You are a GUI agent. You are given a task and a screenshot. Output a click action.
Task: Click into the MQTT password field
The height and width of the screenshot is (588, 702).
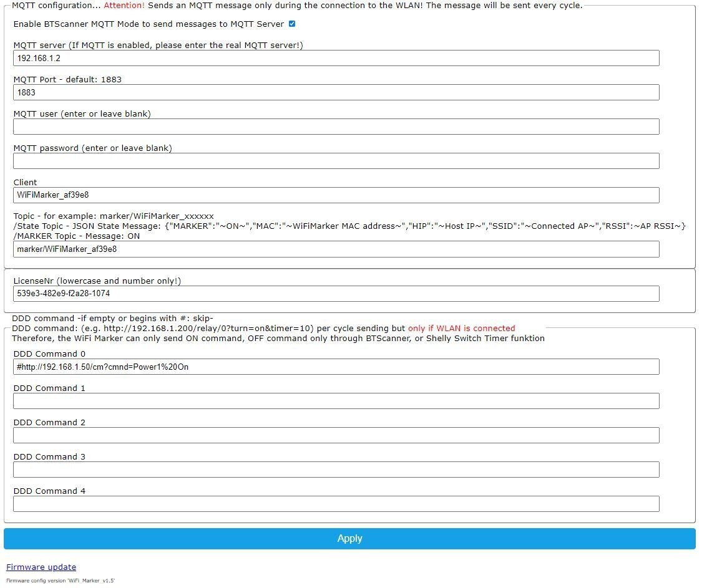pyautogui.click(x=336, y=161)
